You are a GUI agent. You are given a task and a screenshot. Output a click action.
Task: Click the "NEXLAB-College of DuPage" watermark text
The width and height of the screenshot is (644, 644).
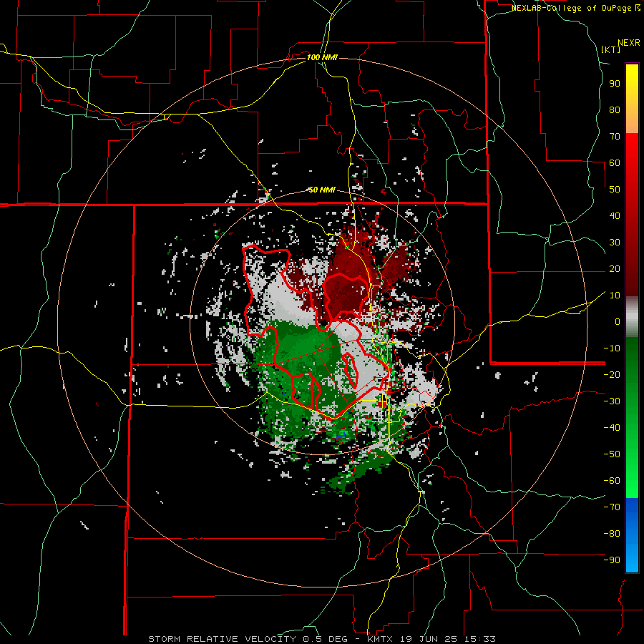pos(572,8)
